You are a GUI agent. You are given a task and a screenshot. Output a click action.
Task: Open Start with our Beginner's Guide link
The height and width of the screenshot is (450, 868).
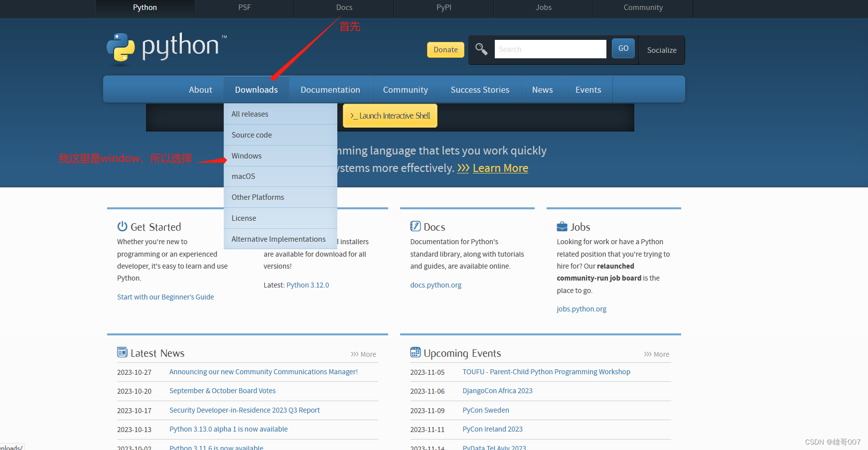[x=165, y=297]
